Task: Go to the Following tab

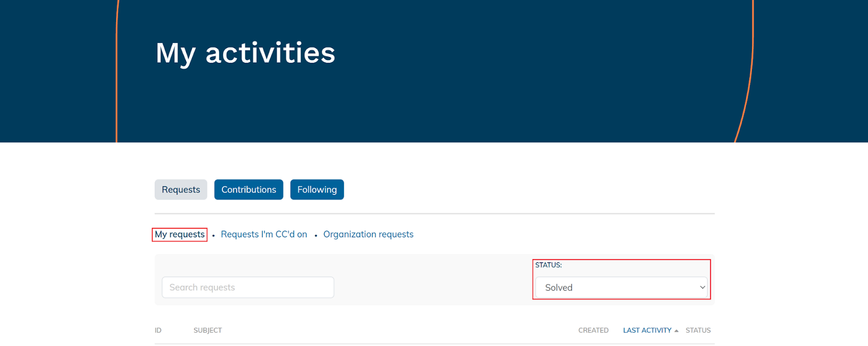Action: [317, 190]
